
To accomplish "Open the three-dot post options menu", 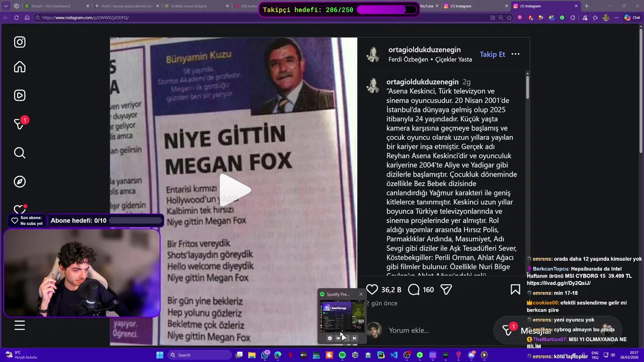I will (515, 54).
